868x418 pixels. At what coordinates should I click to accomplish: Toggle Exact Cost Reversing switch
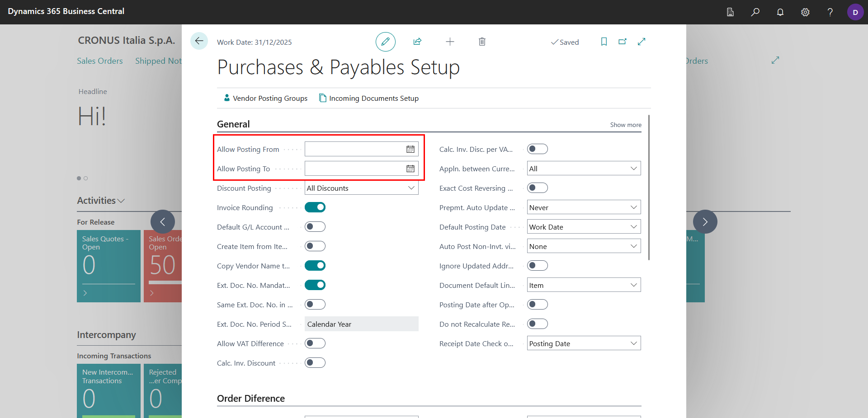[x=538, y=188]
